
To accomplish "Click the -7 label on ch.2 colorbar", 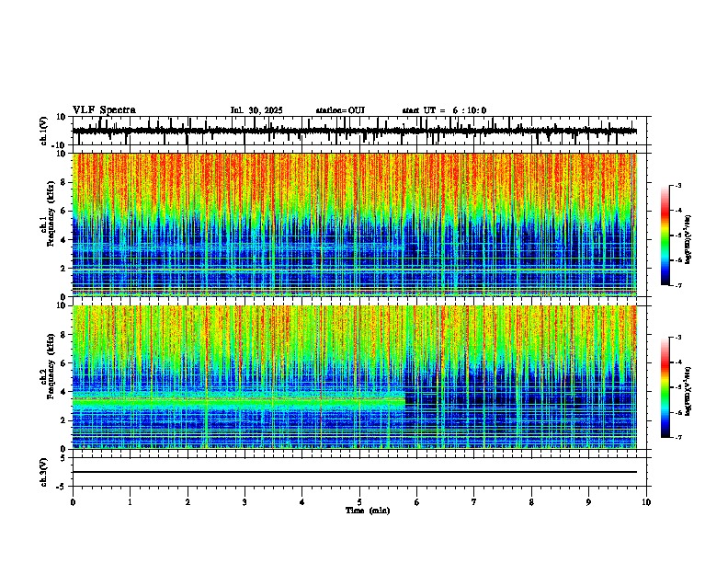I will [677, 438].
